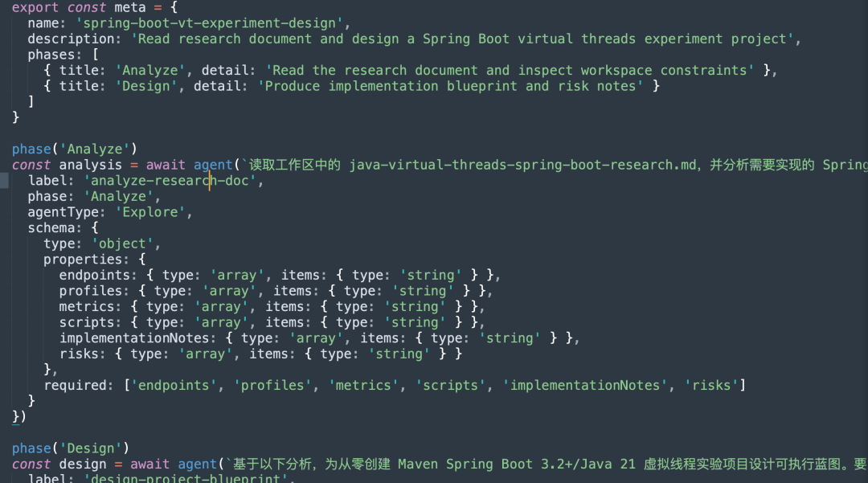Click the 'risks' property key in schema
The height and width of the screenshot is (483, 868).
tap(79, 354)
